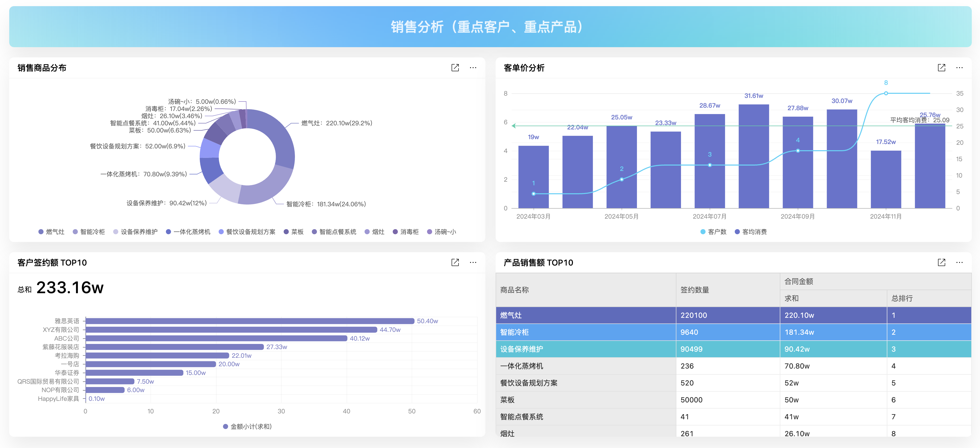The width and height of the screenshot is (980, 448).
Task: Click the 2024年03月 bar labeled 19w
Action: click(x=533, y=177)
